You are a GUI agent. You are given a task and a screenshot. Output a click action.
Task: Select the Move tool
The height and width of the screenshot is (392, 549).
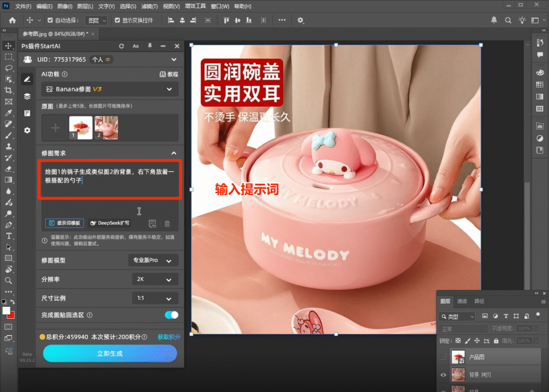(9, 46)
